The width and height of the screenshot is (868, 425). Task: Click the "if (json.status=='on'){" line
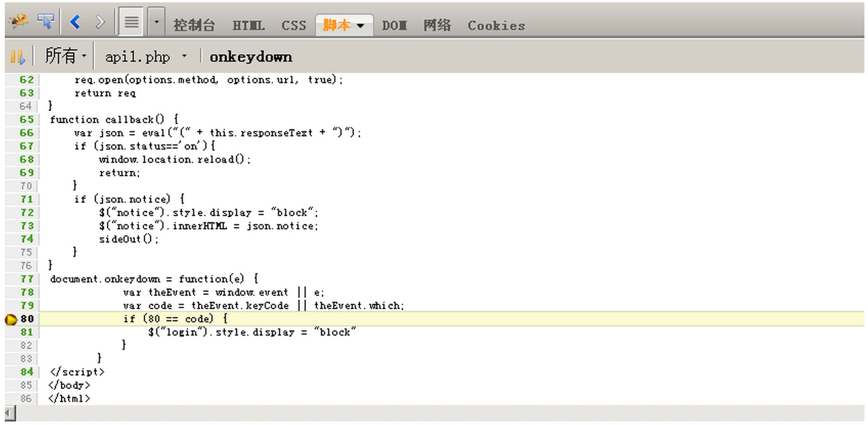pos(144,146)
